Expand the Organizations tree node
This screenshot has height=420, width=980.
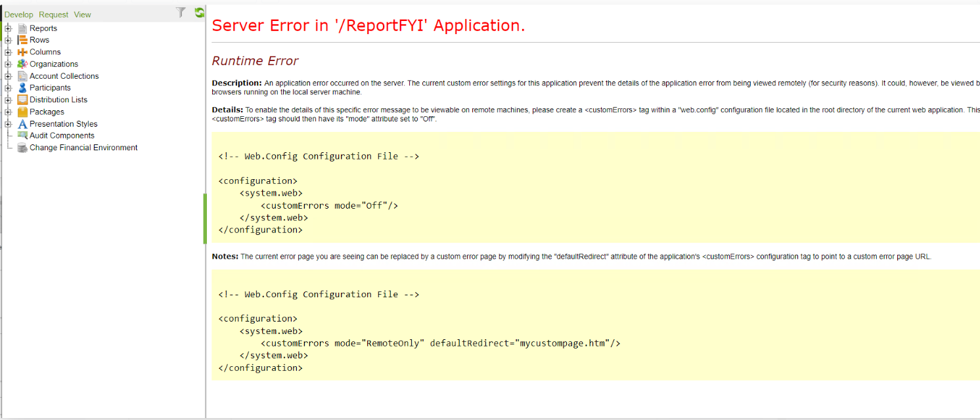(x=9, y=64)
